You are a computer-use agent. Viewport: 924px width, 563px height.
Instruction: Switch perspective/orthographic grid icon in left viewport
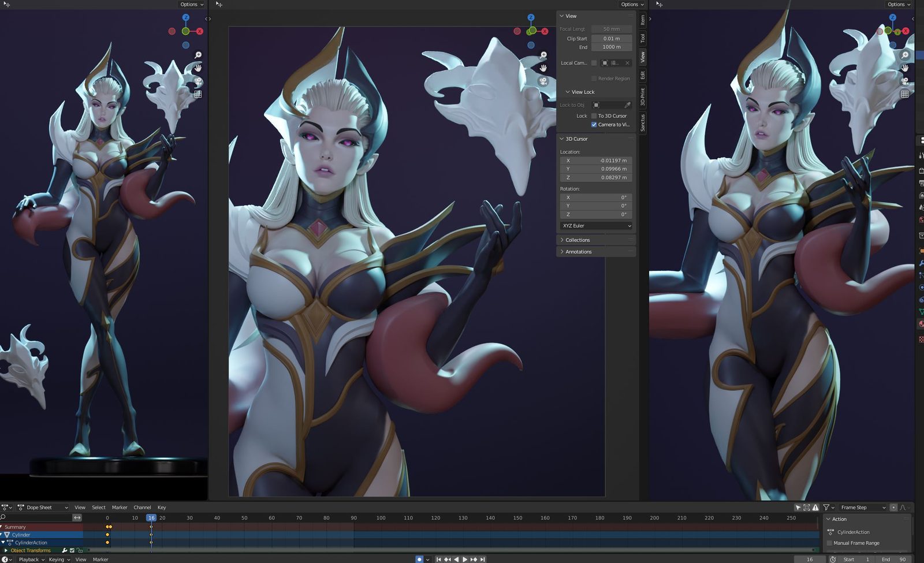[198, 94]
